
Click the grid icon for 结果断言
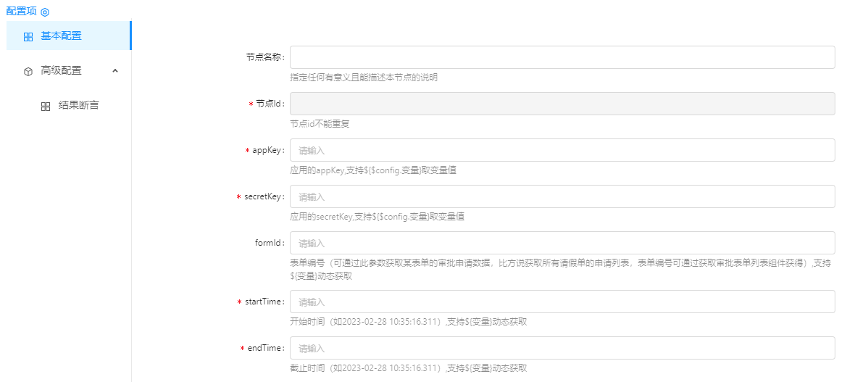click(x=46, y=106)
